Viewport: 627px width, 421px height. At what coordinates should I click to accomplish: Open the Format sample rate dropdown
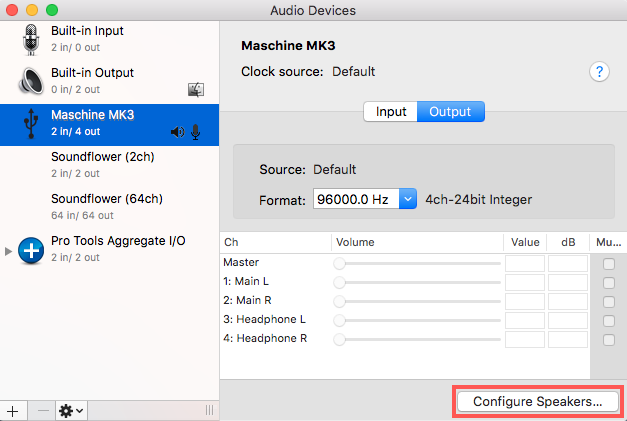(407, 199)
